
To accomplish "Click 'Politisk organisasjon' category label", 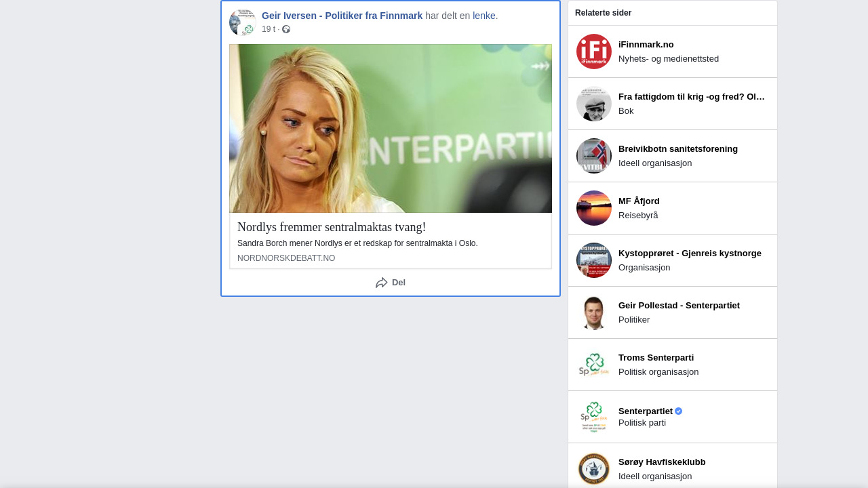I will click(x=658, y=372).
